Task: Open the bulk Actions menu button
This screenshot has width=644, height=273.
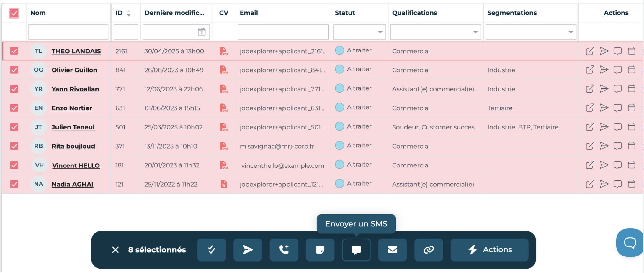Action: (x=490, y=250)
